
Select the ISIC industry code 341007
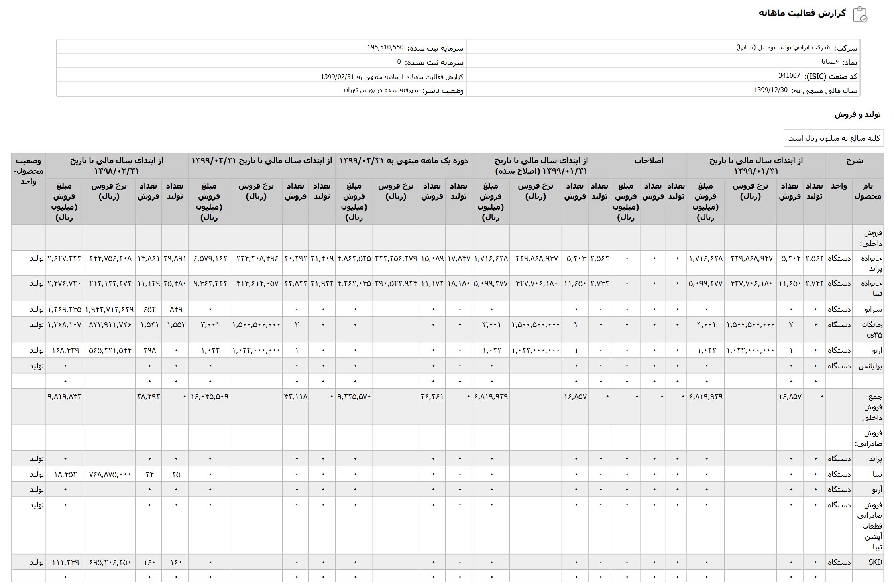(x=789, y=76)
